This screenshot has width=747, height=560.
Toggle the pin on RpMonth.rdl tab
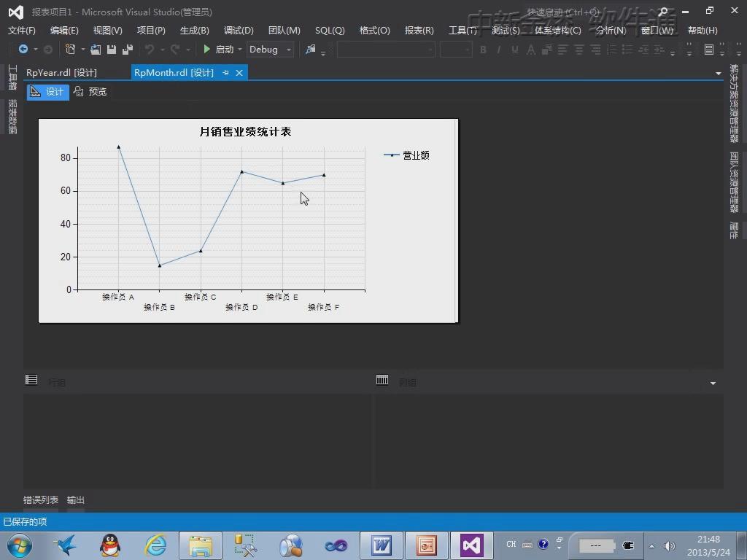coord(226,73)
